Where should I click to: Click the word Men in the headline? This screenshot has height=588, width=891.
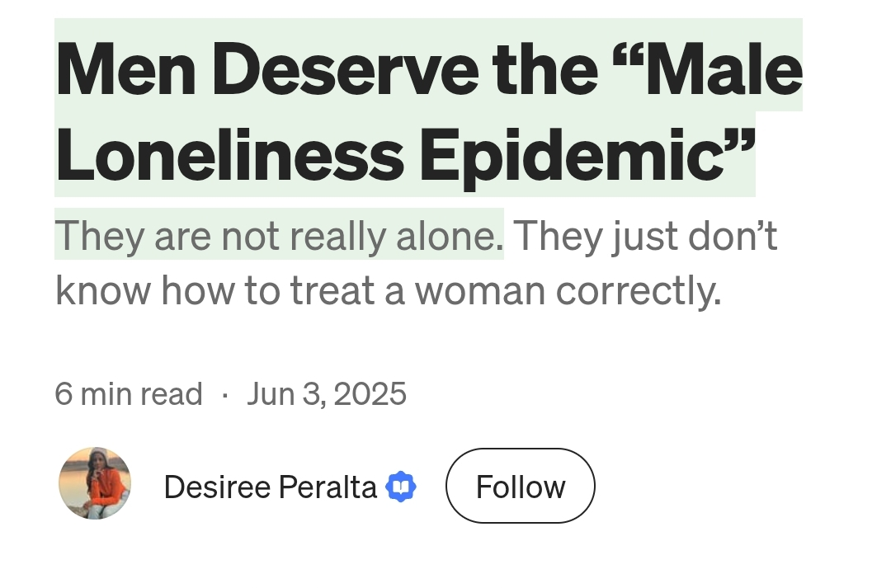point(126,70)
